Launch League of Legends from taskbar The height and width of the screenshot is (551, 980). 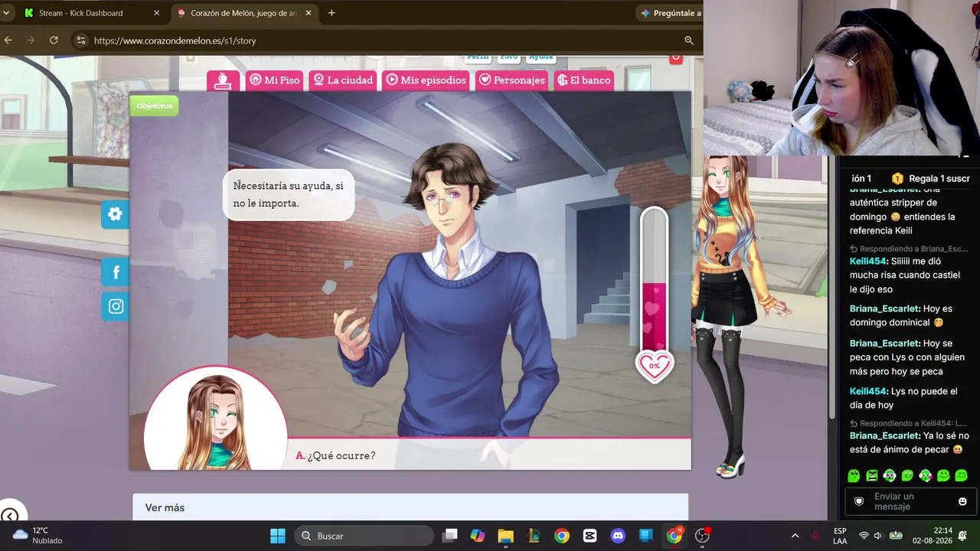(x=534, y=536)
